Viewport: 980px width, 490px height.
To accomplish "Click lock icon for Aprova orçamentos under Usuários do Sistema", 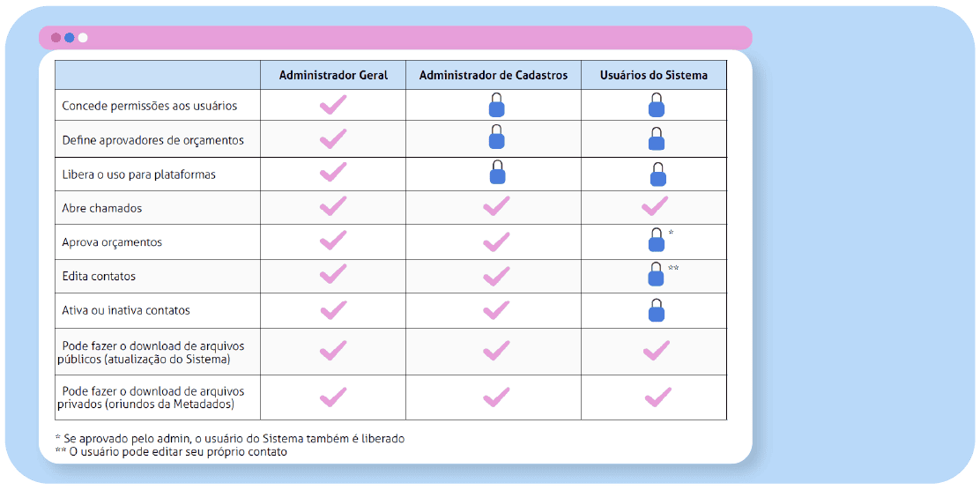I will (656, 241).
